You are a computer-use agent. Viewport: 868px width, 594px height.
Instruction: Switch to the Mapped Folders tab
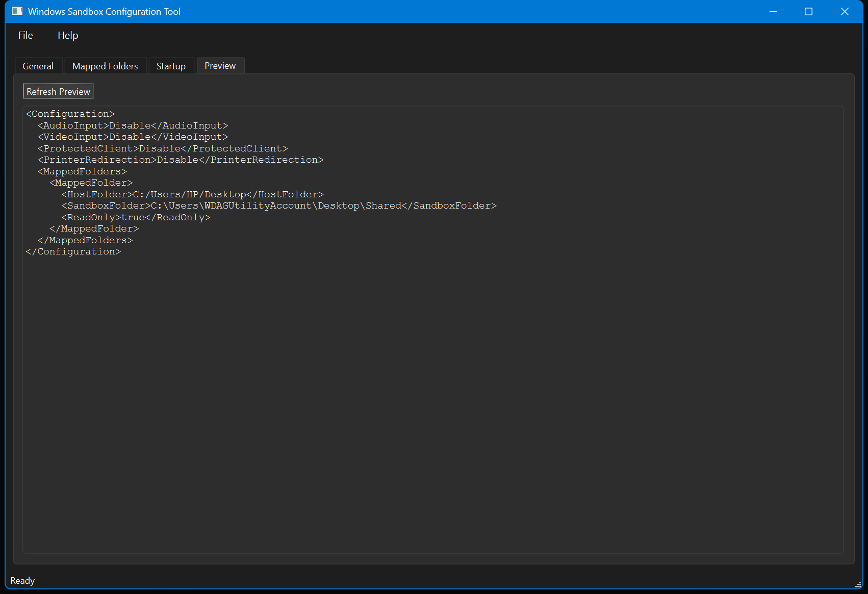105,66
